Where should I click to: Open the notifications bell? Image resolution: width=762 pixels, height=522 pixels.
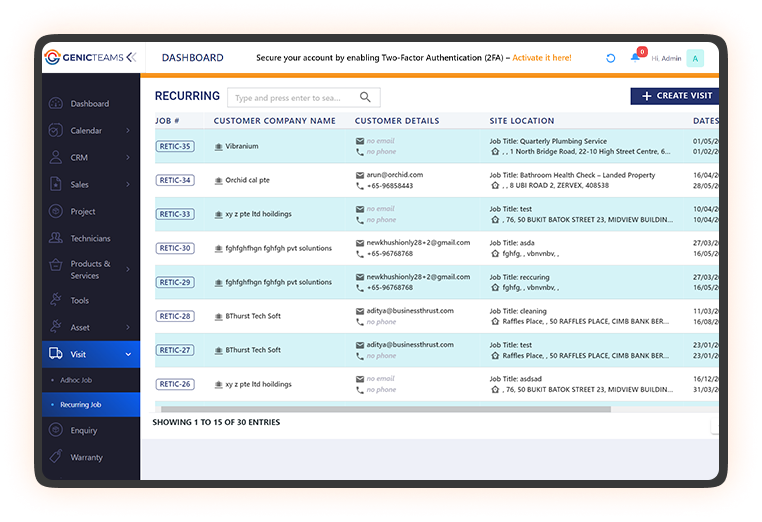pyautogui.click(x=635, y=57)
